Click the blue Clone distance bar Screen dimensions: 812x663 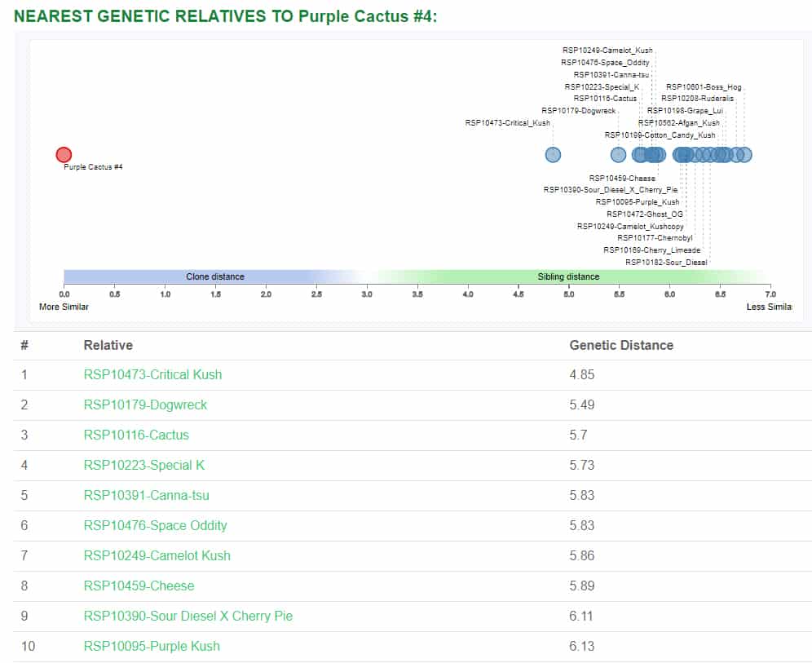[214, 276]
